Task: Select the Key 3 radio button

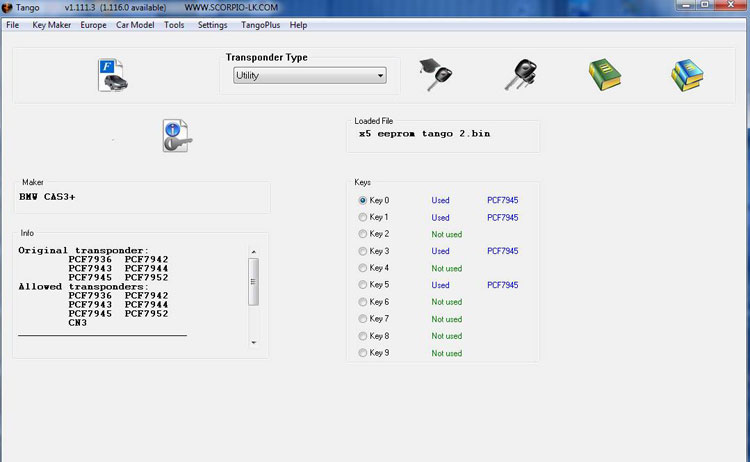Action: click(x=363, y=251)
